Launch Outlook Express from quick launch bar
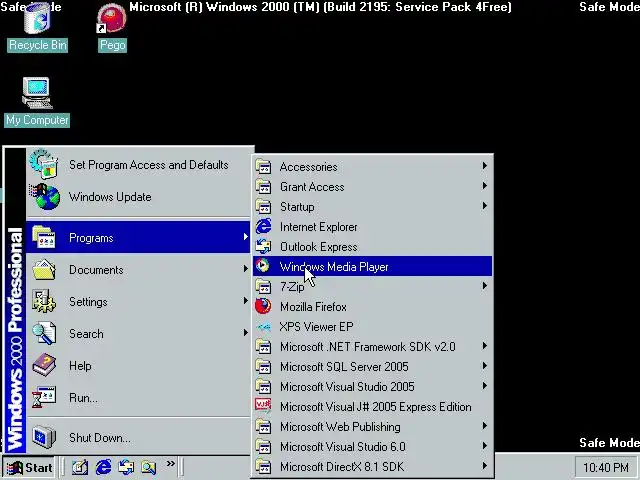The image size is (640, 480). click(x=126, y=467)
